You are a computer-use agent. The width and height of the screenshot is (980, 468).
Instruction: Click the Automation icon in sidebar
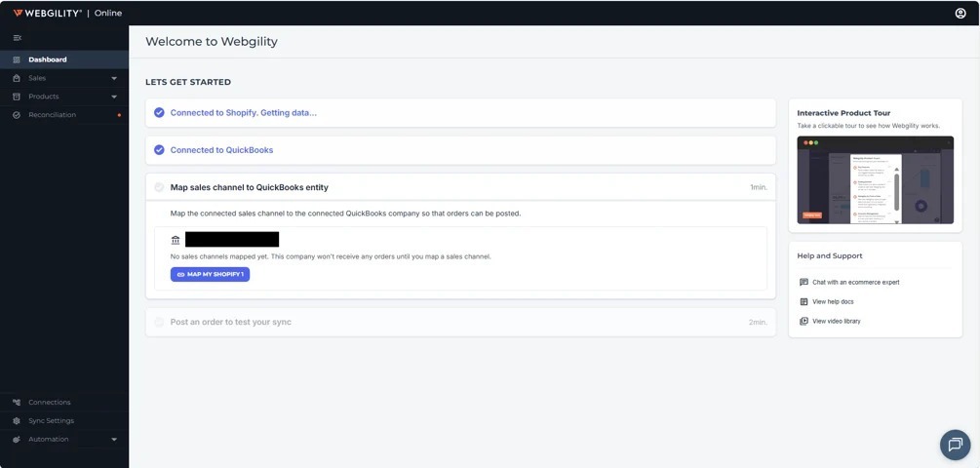pyautogui.click(x=17, y=440)
